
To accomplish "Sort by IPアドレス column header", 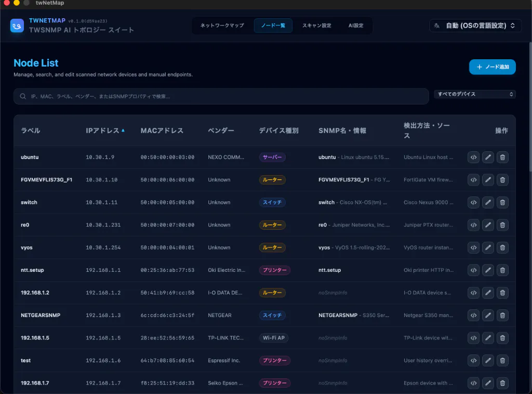I will (x=105, y=130).
